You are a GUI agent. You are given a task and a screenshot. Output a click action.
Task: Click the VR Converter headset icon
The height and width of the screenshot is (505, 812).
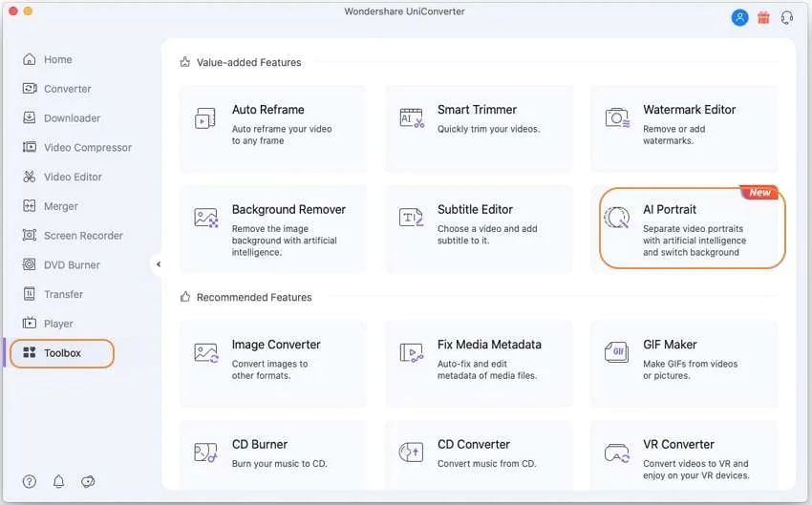click(x=617, y=452)
